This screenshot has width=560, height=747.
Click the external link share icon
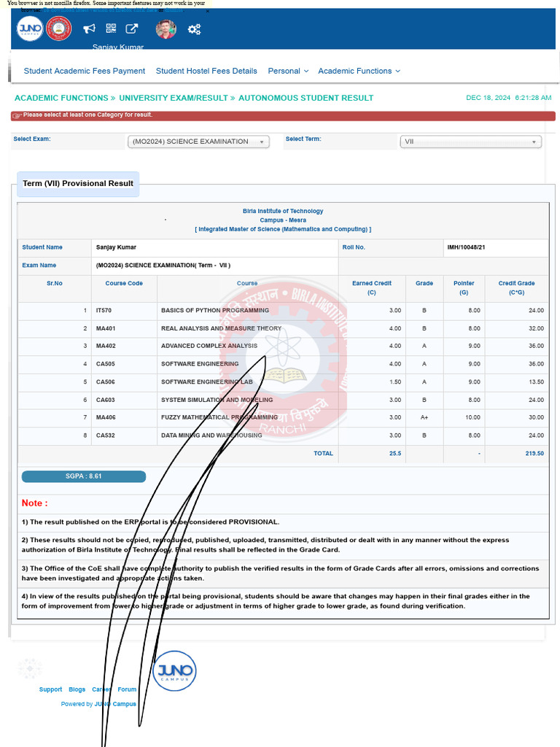coord(132,29)
